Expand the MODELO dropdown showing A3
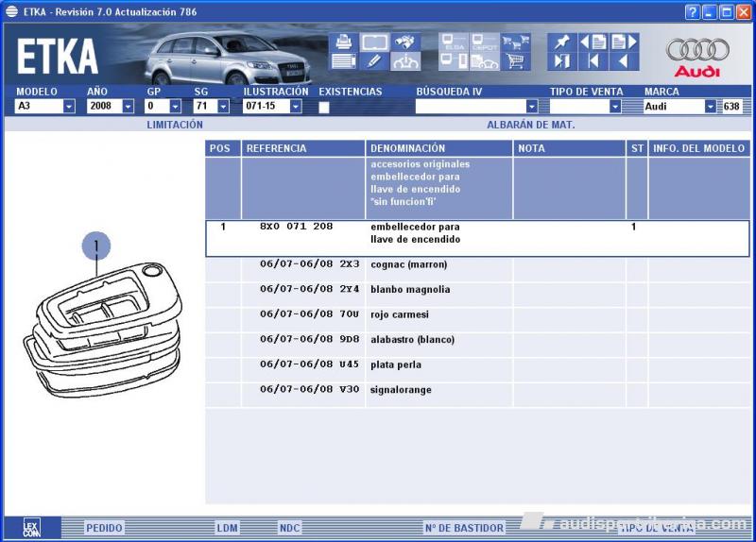756x542 pixels. point(69,107)
